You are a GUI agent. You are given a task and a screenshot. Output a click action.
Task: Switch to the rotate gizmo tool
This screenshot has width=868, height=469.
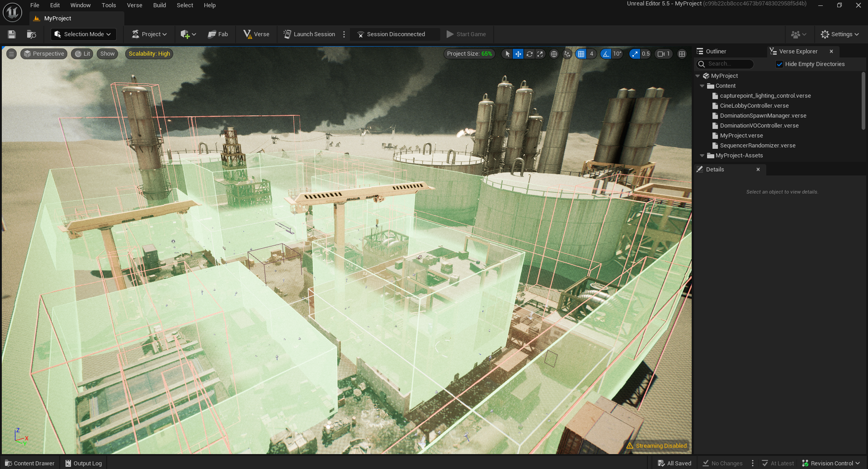[529, 54]
